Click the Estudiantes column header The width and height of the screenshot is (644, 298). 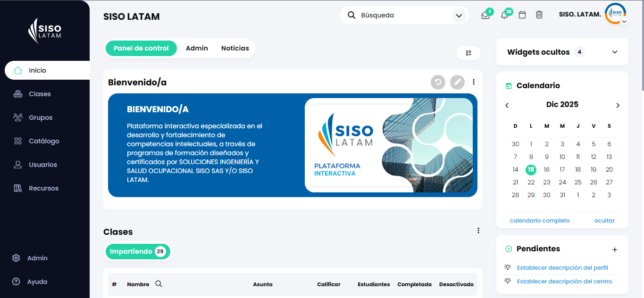[374, 284]
